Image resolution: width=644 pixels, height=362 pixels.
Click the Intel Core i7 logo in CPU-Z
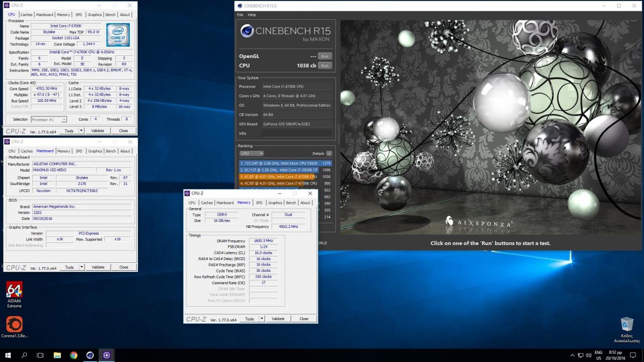[118, 35]
